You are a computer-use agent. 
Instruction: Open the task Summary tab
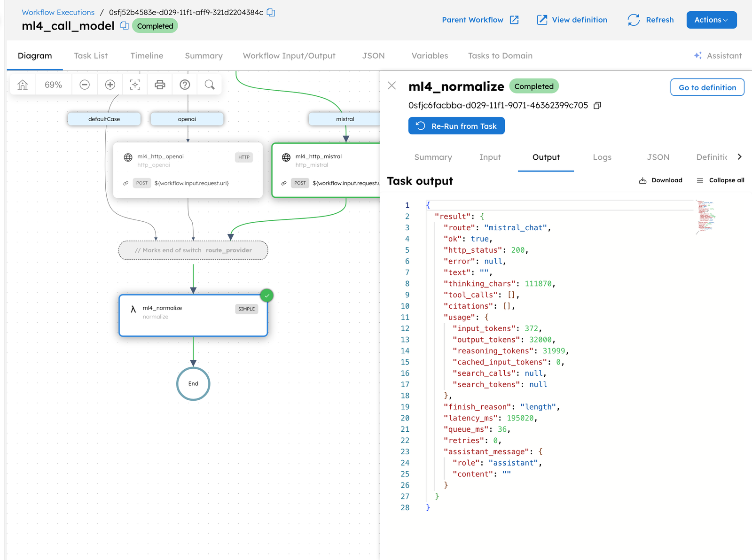pos(433,157)
